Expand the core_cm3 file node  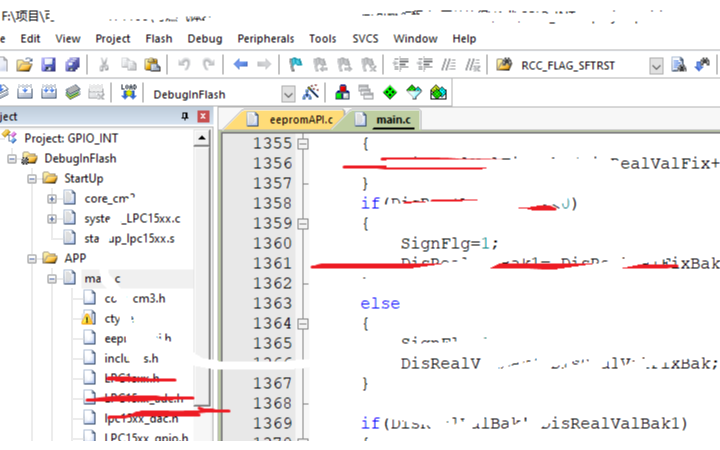coord(52,199)
